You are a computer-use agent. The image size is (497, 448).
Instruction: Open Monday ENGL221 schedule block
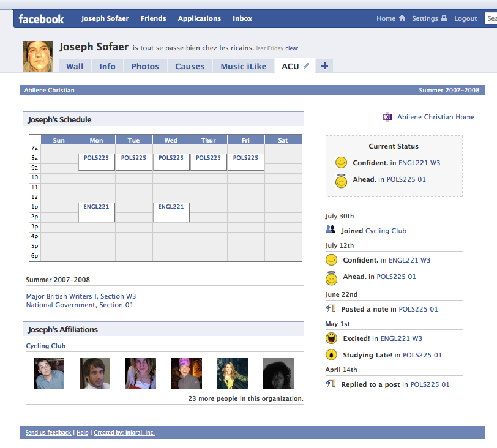[x=96, y=212]
